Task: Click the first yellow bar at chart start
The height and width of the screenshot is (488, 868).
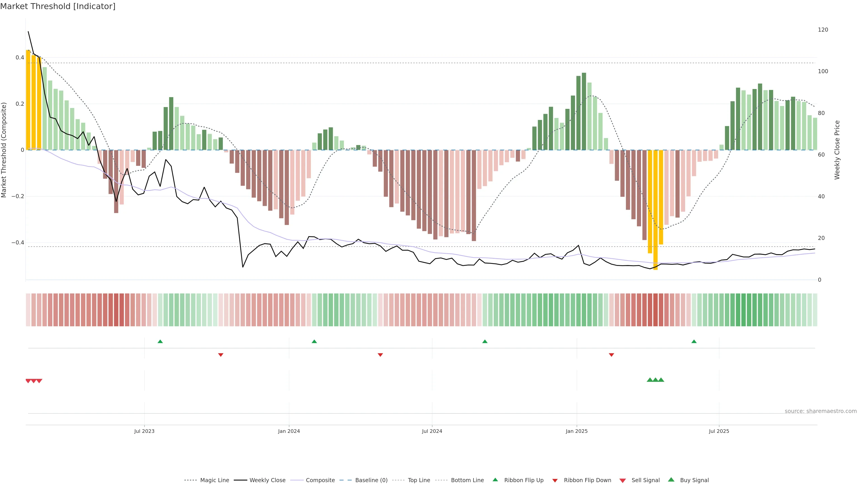Action: 28,101
